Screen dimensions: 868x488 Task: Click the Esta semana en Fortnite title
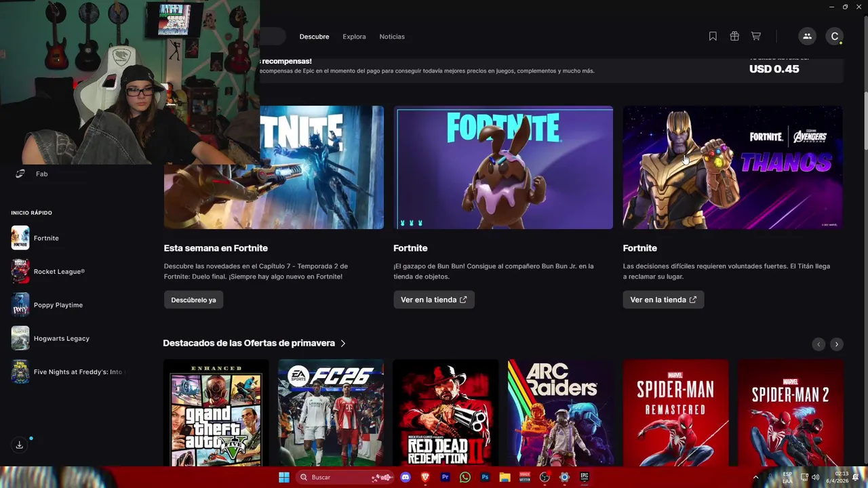tap(216, 248)
